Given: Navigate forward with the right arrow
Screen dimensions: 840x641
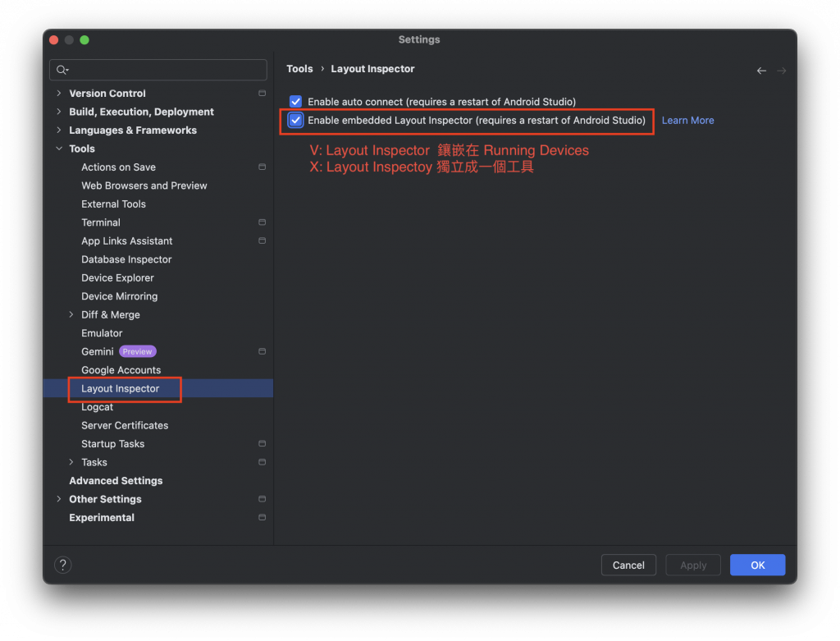Looking at the screenshot, I should [x=782, y=71].
